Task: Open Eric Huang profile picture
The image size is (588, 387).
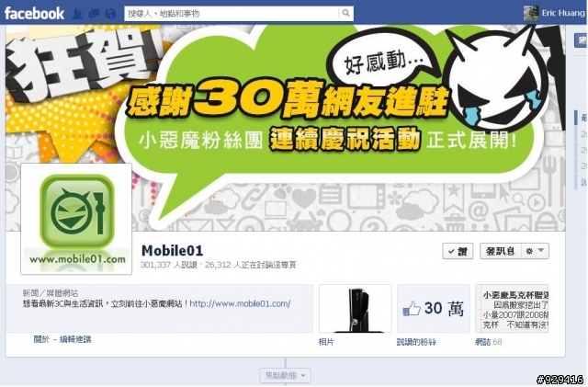Action: (531, 13)
